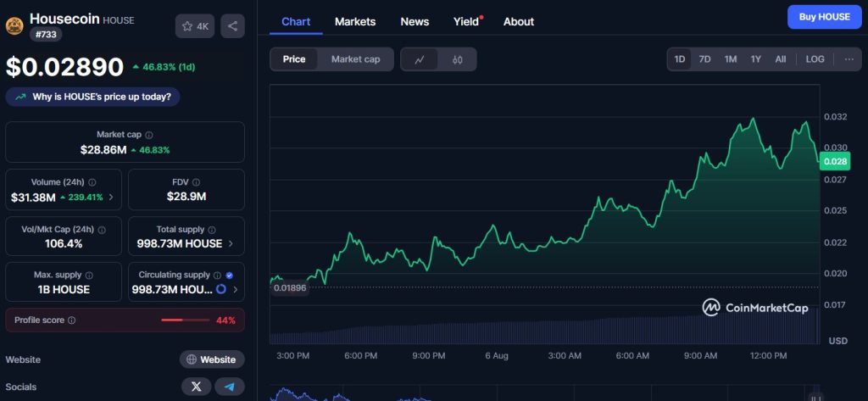The width and height of the screenshot is (868, 401).
Task: Click the 6 Aug date axis label
Action: tap(497, 355)
